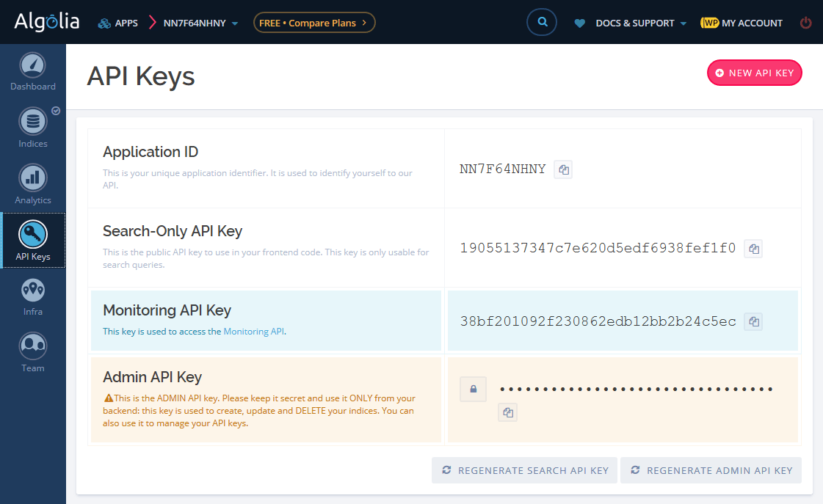The width and height of the screenshot is (823, 504).
Task: Select the API Keys sidebar item
Action: [x=34, y=241]
